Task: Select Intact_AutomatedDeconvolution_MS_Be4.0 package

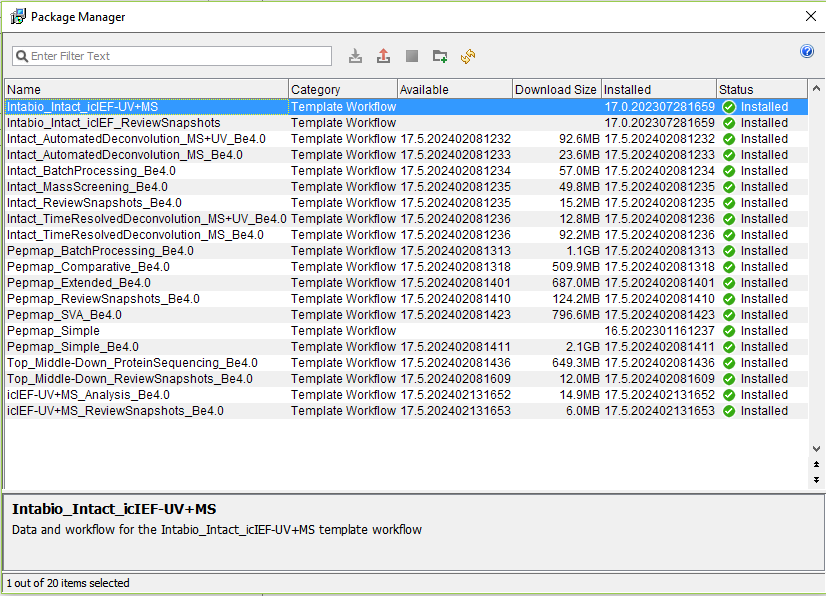Action: coord(406,155)
